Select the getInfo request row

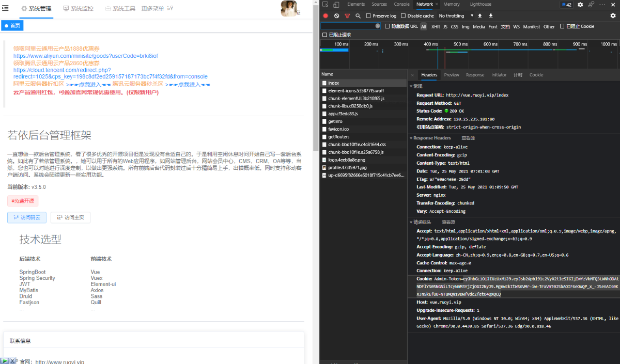coord(364,121)
